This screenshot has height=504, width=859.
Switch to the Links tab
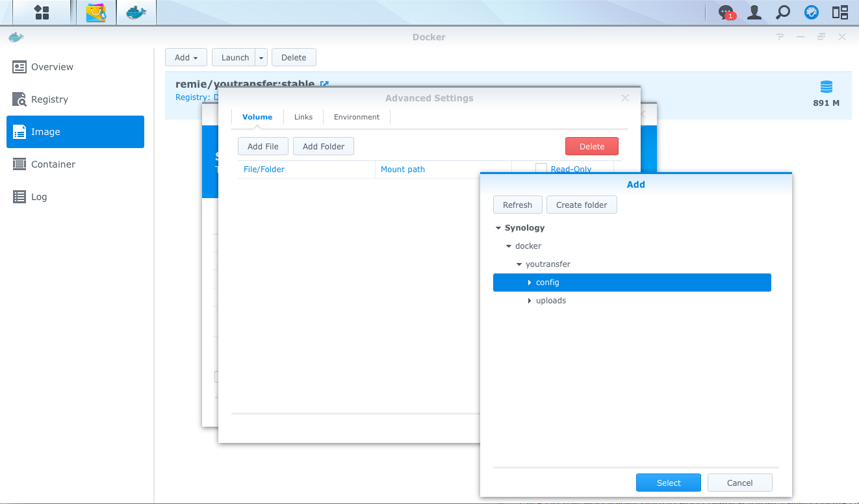303,117
